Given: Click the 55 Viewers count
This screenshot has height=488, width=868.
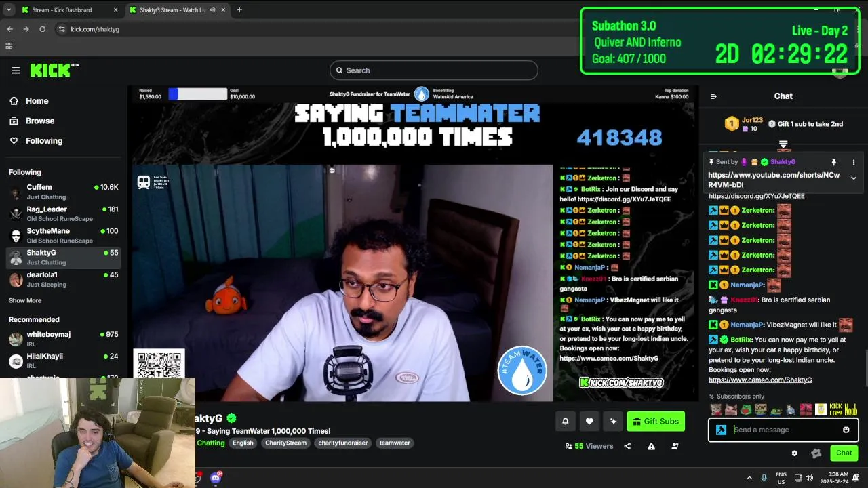Looking at the screenshot, I should [589, 446].
